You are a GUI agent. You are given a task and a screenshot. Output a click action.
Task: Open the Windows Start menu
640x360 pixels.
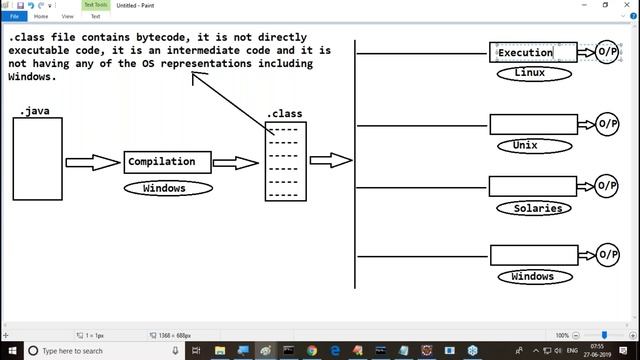[12, 351]
